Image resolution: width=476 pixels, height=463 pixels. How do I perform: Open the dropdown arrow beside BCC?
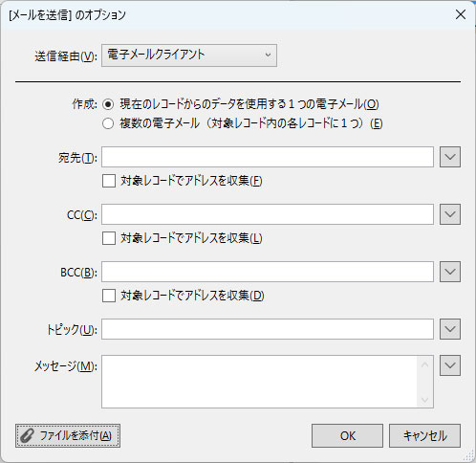[450, 272]
